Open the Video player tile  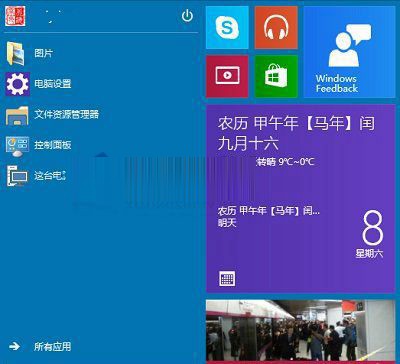227,76
